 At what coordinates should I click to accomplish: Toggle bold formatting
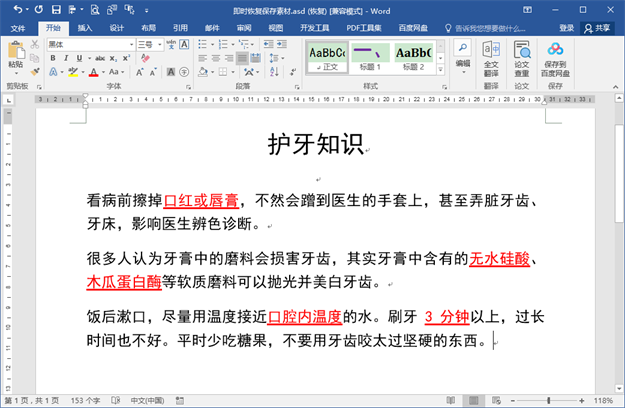tap(52, 58)
